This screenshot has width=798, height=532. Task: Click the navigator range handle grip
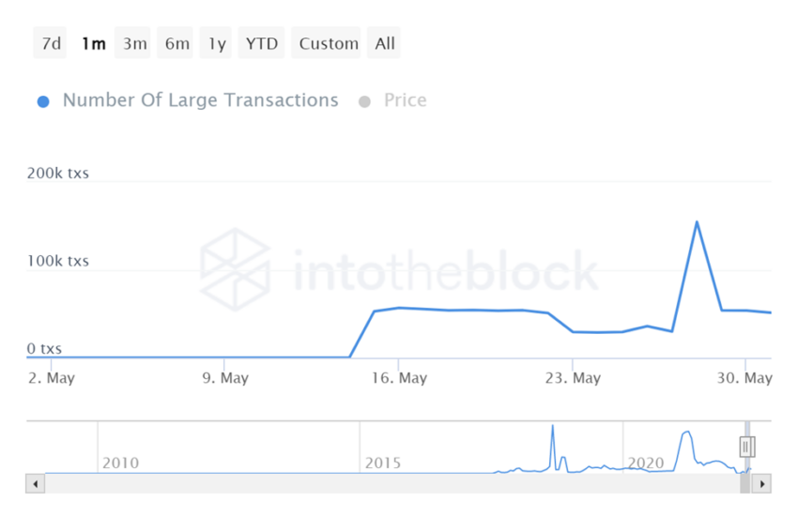(x=747, y=447)
